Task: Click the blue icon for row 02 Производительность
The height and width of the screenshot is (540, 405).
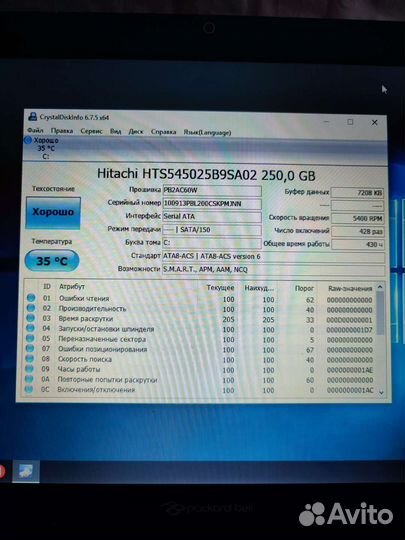Action: tap(31, 308)
